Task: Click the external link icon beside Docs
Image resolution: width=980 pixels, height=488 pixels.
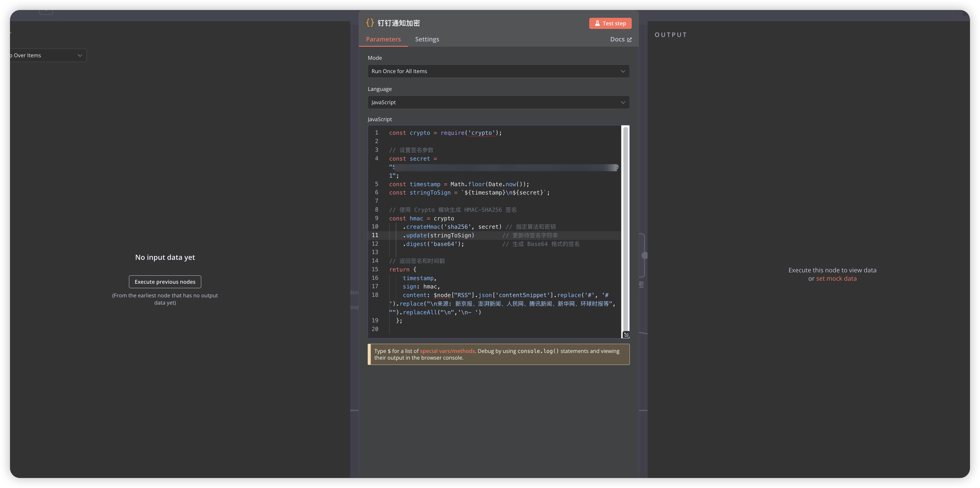Action: [629, 39]
